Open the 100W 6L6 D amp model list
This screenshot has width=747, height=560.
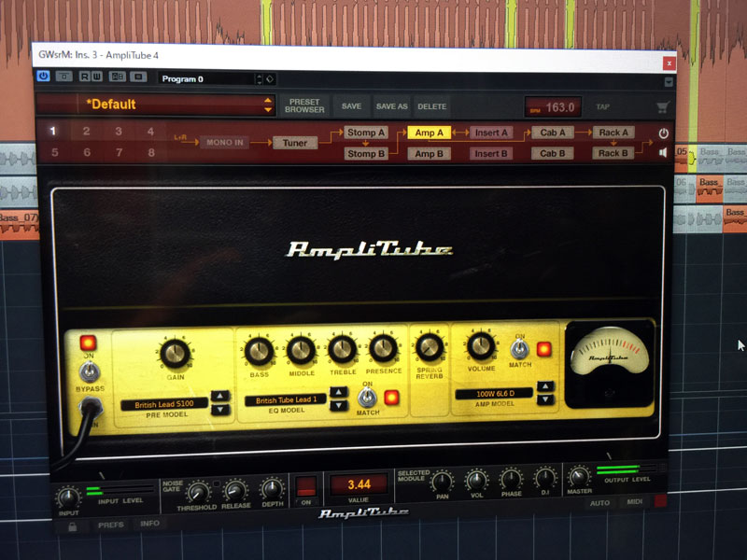pos(495,393)
